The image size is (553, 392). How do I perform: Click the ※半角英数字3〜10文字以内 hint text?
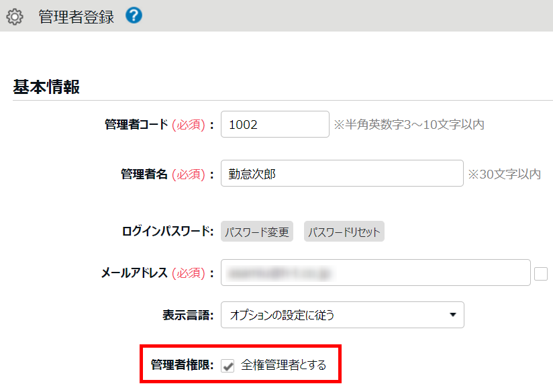pyautogui.click(x=409, y=124)
